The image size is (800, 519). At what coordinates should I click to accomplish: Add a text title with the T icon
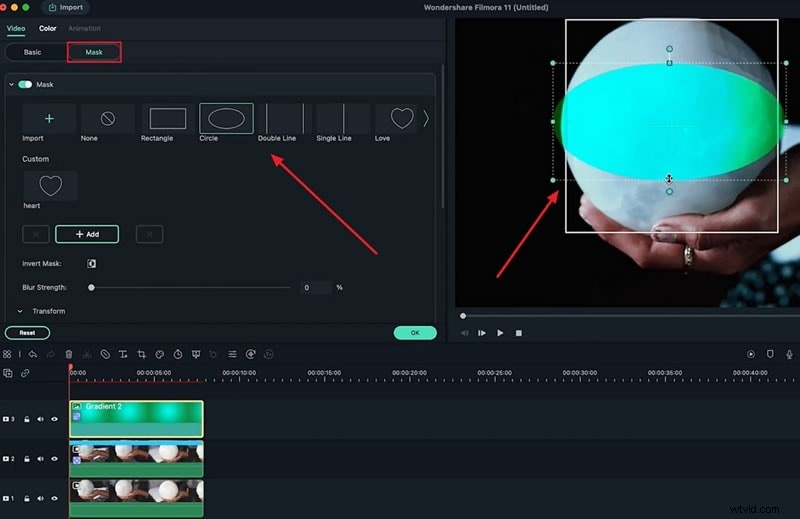(x=123, y=354)
